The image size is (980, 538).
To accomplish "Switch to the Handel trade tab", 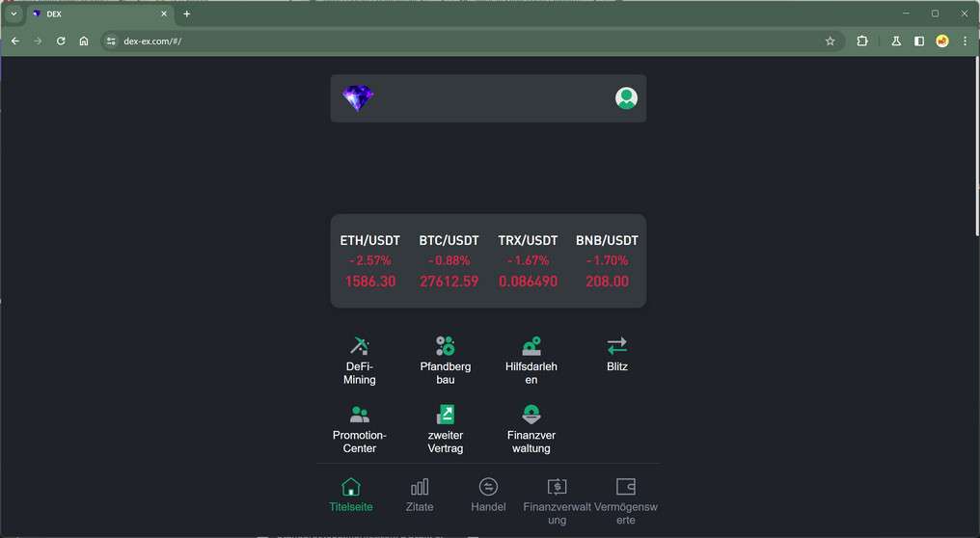I will [x=488, y=495].
